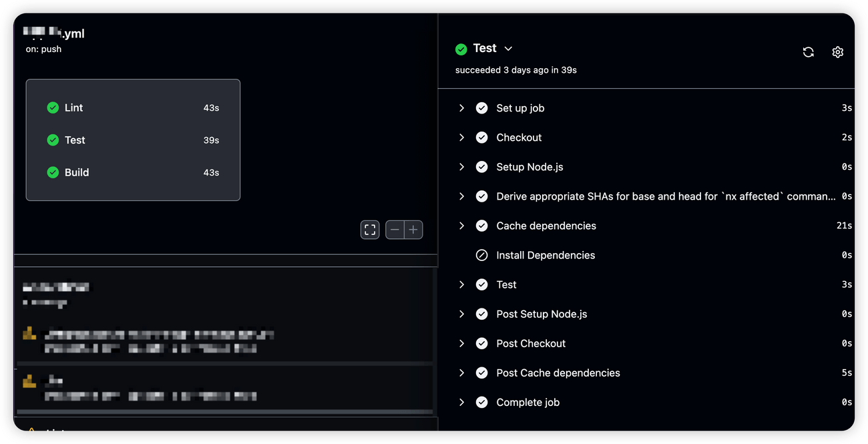868x444 pixels.
Task: Open the workflow settings gear
Action: (838, 51)
